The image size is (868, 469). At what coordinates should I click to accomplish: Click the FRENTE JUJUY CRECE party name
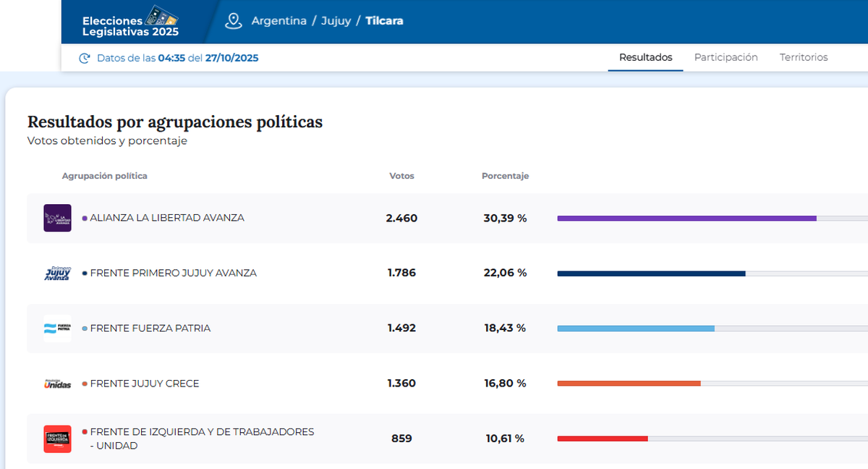(144, 384)
